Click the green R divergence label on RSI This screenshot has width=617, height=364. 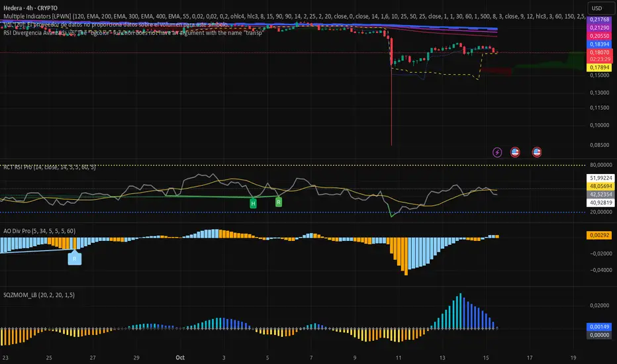pos(279,201)
